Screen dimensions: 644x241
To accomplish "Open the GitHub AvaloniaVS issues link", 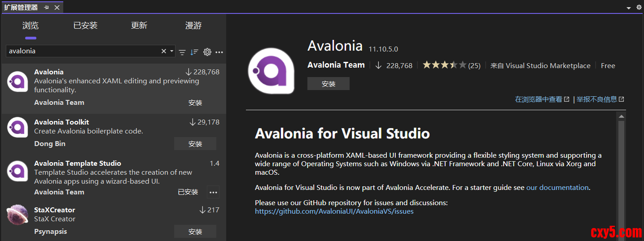I will 334,211.
